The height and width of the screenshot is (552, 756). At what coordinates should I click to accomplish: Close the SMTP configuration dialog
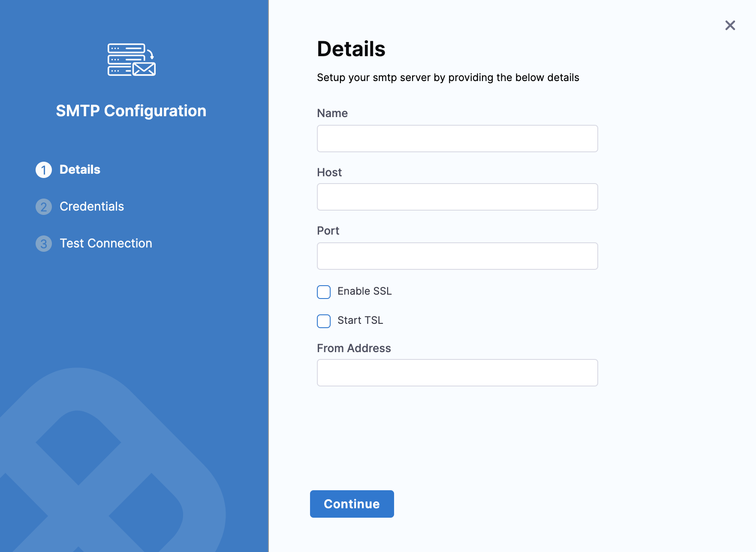point(730,25)
